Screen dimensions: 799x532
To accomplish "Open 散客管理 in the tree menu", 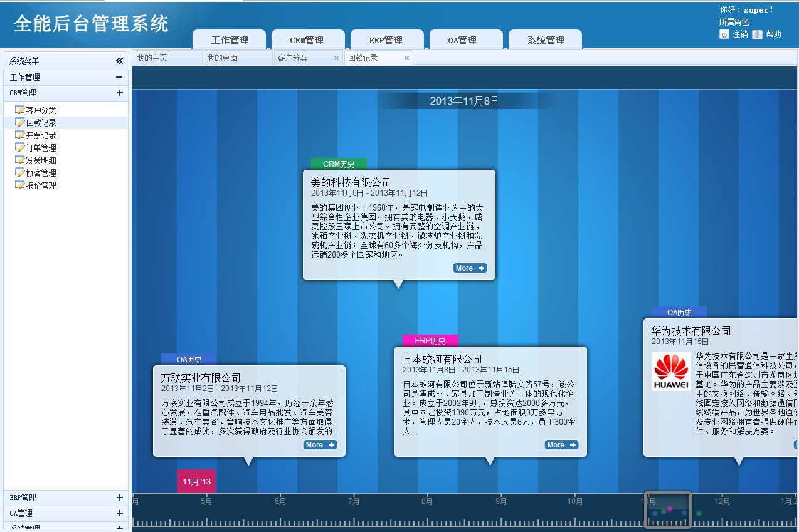I will [41, 173].
